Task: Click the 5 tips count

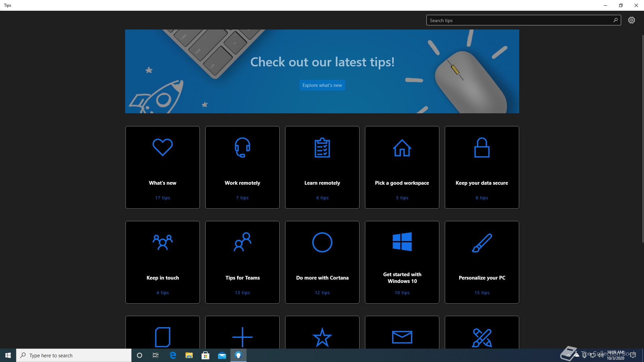Action: 402,198
